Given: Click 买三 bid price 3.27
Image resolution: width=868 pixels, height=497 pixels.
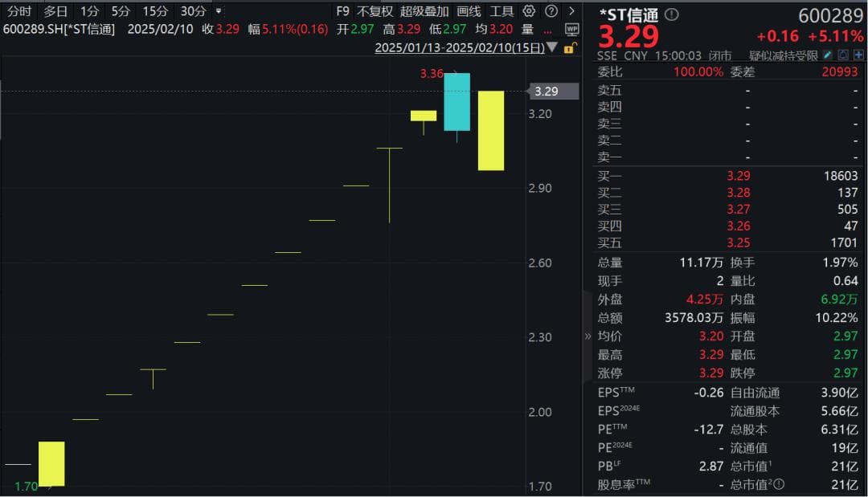Looking at the screenshot, I should [739, 209].
